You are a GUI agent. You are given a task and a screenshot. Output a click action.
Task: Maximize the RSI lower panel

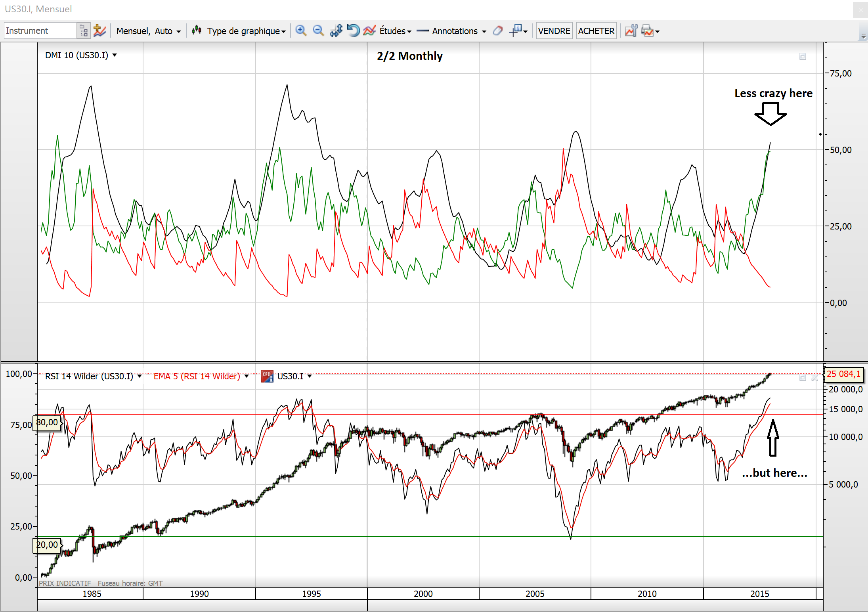(803, 378)
